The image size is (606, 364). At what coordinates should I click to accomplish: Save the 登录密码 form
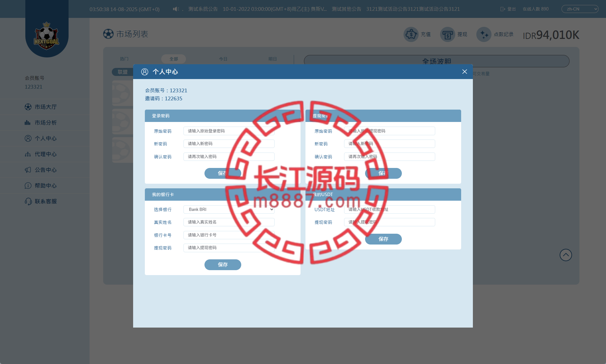click(x=223, y=173)
